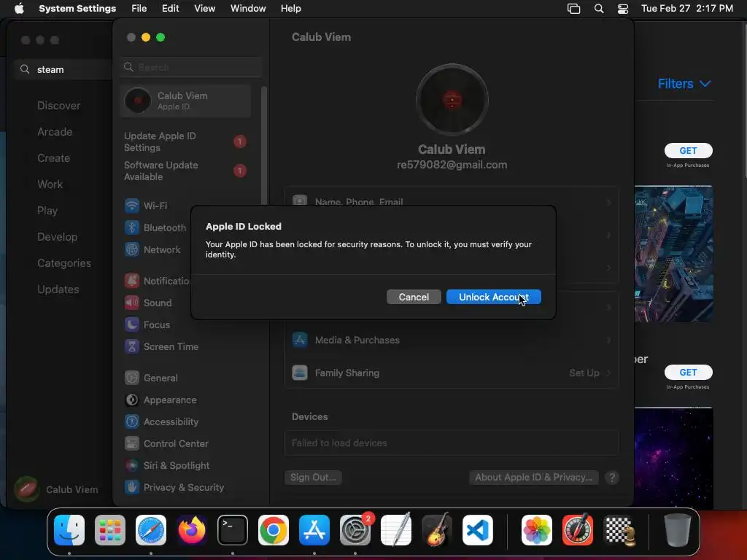Open the Apple menu

pos(19,8)
